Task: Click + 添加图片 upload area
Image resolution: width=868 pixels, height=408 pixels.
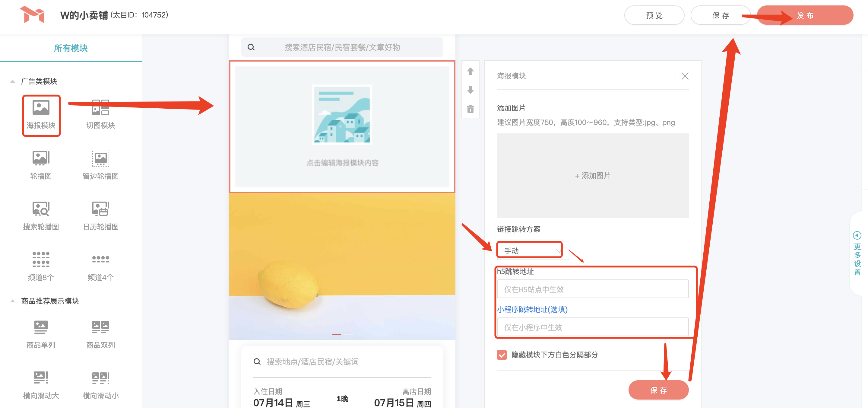Action: tap(593, 176)
